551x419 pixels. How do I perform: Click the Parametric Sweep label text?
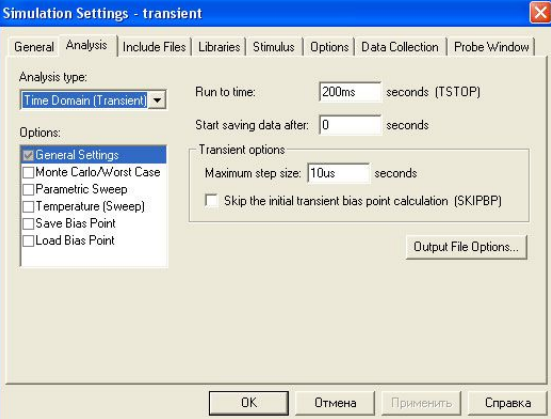pos(81,189)
